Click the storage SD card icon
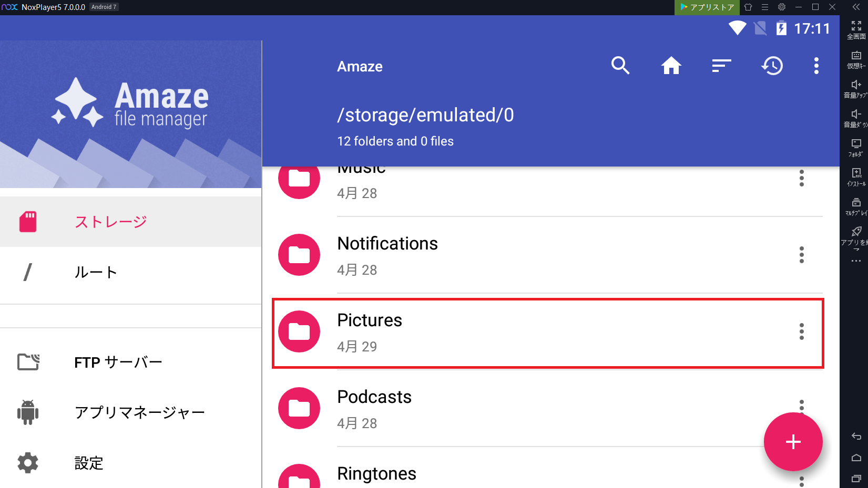 [28, 222]
